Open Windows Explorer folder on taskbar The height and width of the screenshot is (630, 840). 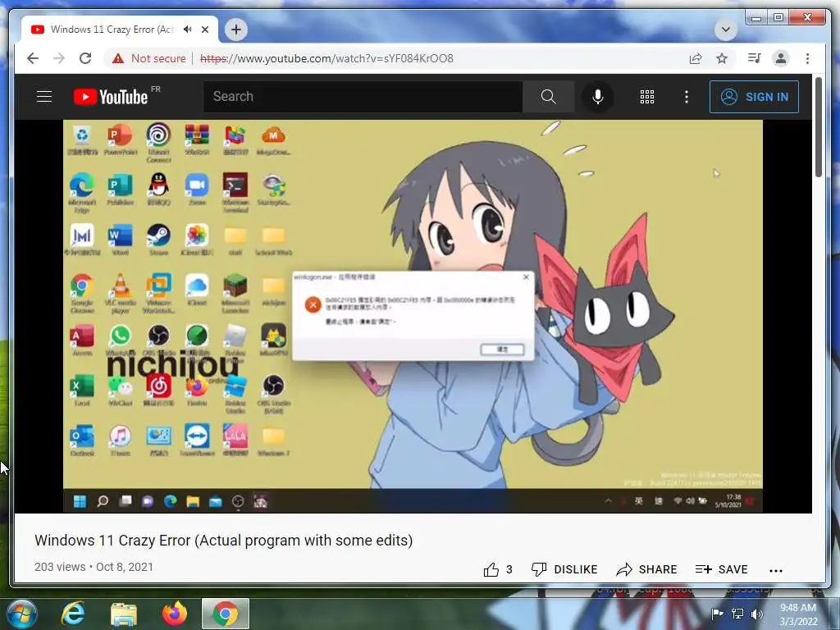pyautogui.click(x=124, y=614)
